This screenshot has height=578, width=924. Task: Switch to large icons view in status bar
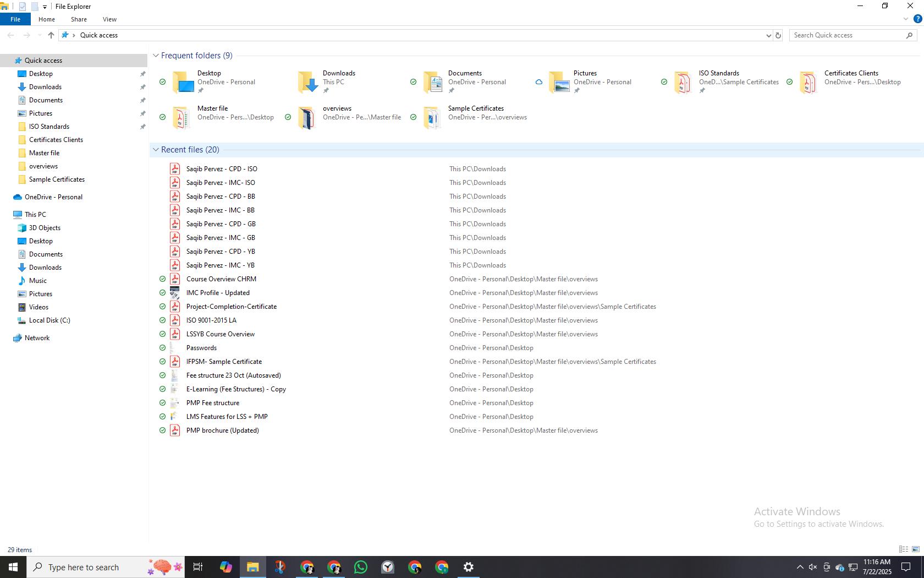916,549
